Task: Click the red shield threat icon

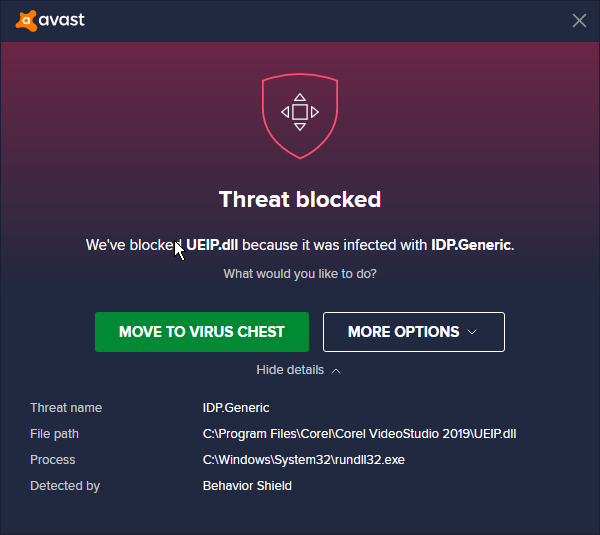Action: [300, 112]
